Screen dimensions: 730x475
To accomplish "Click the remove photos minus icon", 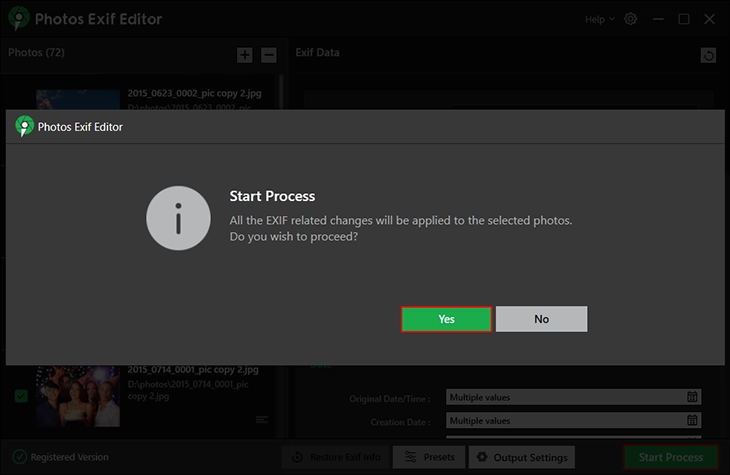I will click(x=268, y=55).
